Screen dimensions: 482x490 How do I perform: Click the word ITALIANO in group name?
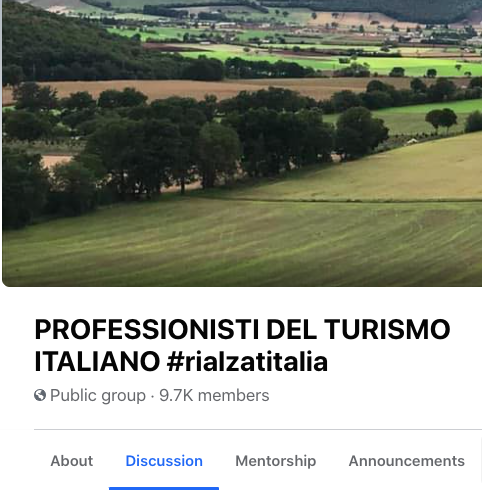point(97,362)
